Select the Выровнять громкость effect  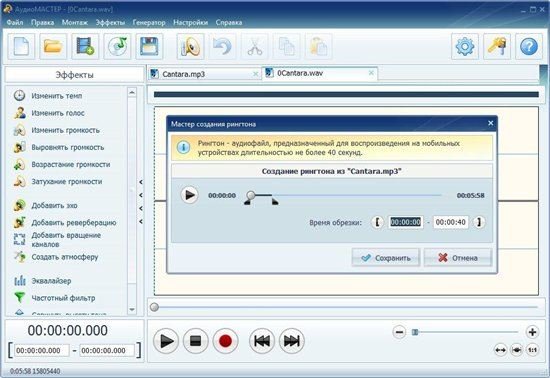[59, 147]
